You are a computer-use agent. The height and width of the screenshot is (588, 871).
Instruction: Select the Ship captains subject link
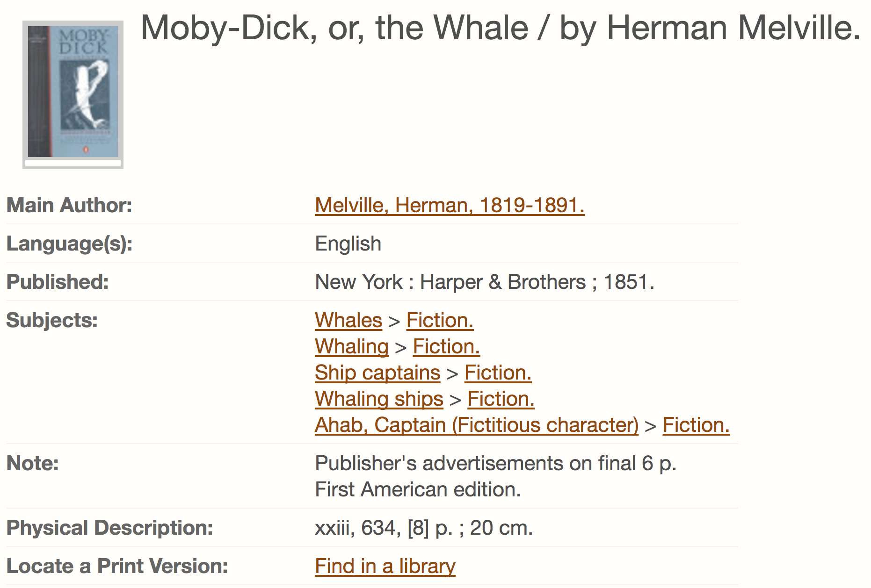click(x=377, y=373)
